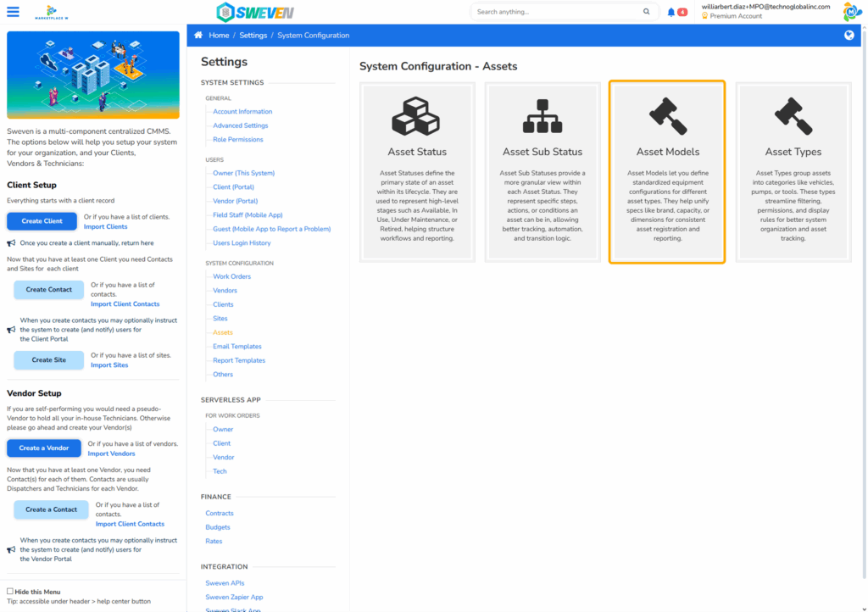Click megaphone icon beside Vendor Portal note
The height and width of the screenshot is (612, 868).
click(11, 549)
